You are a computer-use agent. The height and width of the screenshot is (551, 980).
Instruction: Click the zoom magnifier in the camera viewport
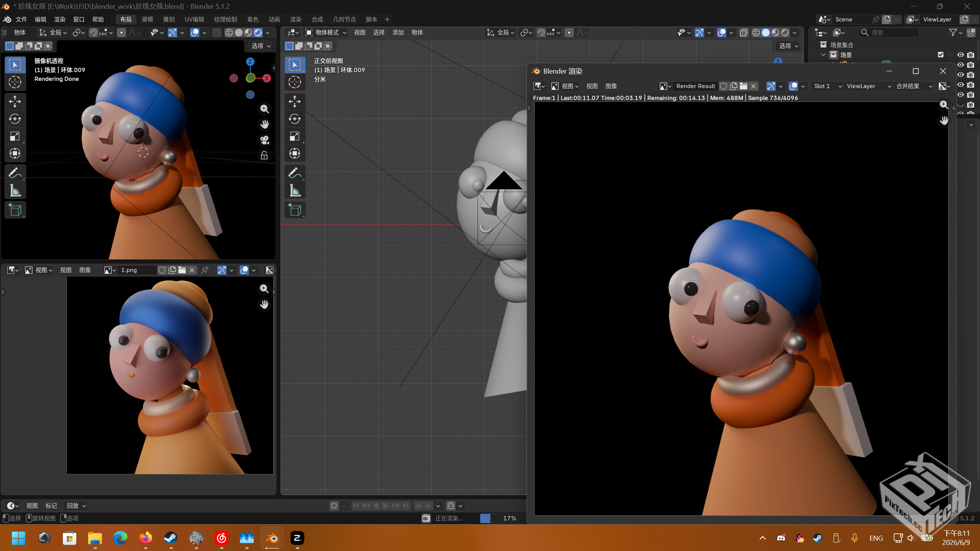click(264, 109)
